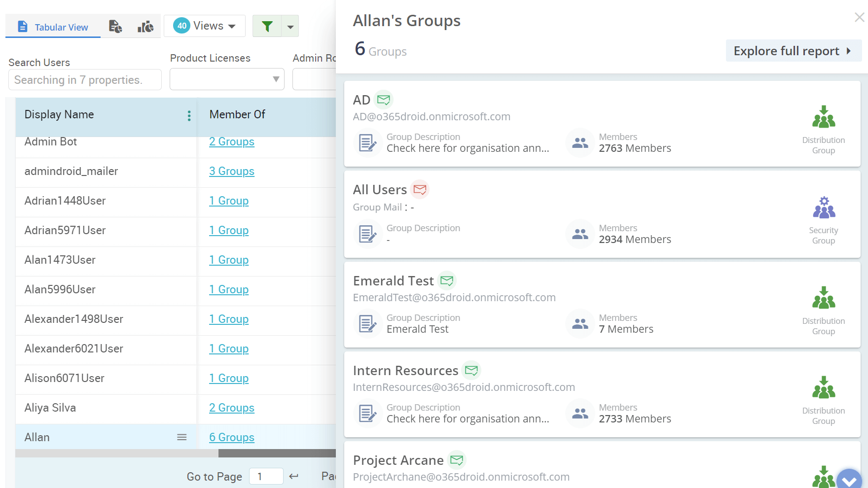Open the 2 Groups link for Aliya Silva
This screenshot has height=488, width=868.
[231, 408]
